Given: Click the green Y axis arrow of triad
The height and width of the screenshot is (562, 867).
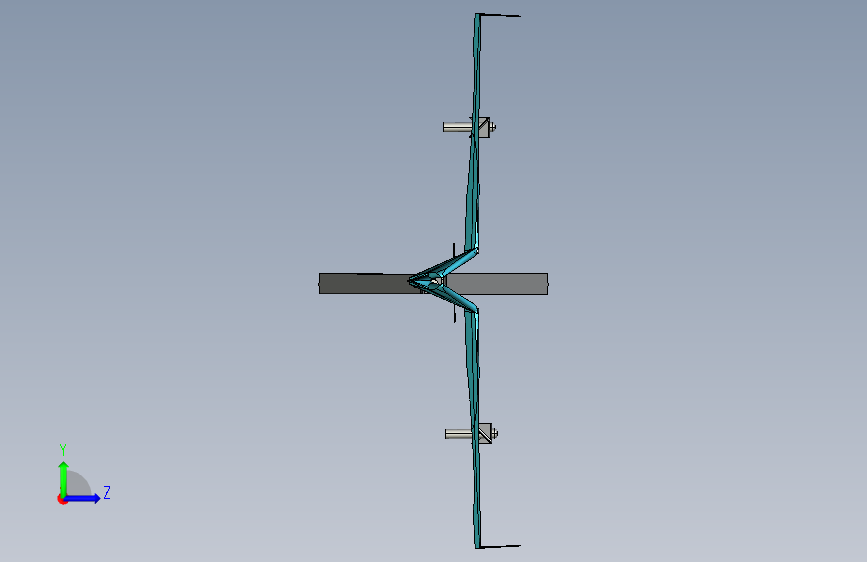Looking at the screenshot, I should (x=64, y=478).
